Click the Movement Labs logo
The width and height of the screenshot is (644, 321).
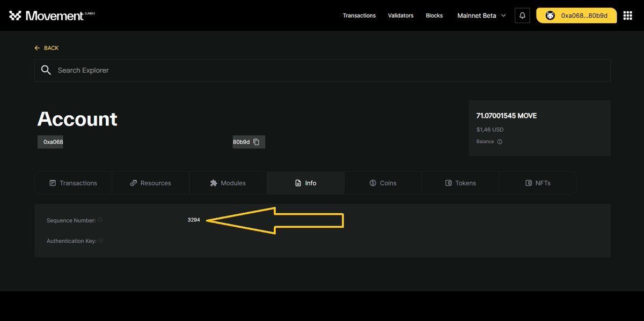coord(51,15)
